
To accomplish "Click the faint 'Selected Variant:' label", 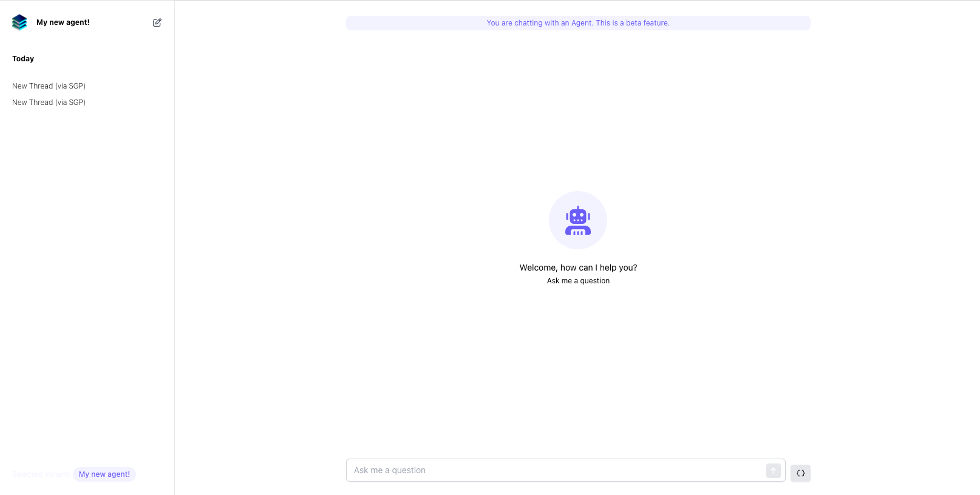I will pyautogui.click(x=40, y=474).
